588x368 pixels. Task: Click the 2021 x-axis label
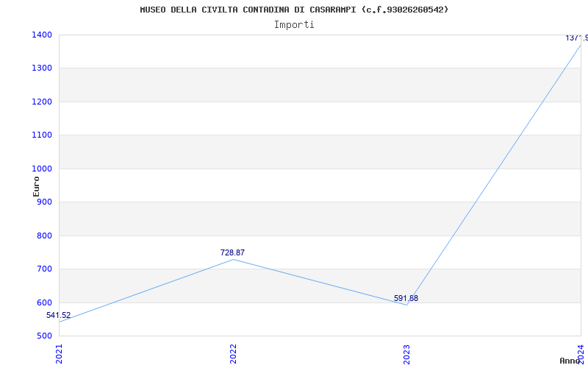59,354
